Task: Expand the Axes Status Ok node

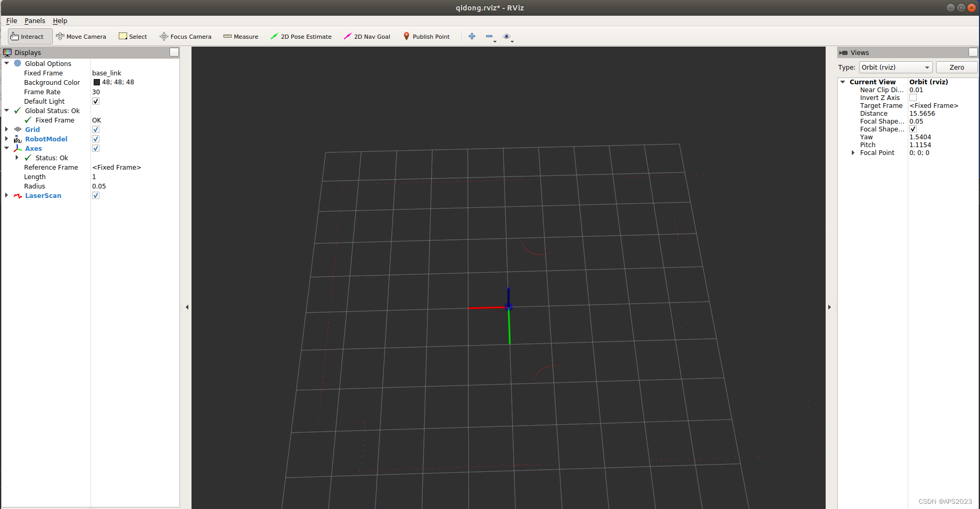Action: click(17, 158)
